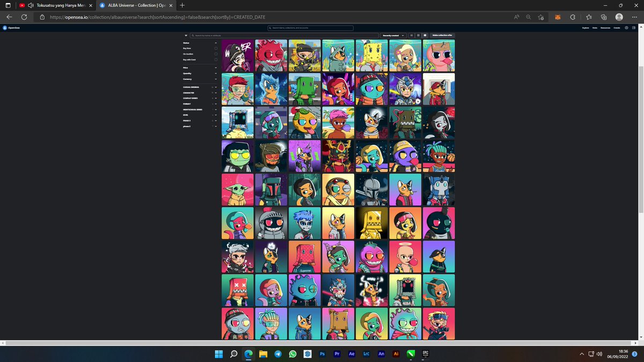Open the OpenSea wallet icon
The height and width of the screenshot is (362, 644).
point(633,28)
